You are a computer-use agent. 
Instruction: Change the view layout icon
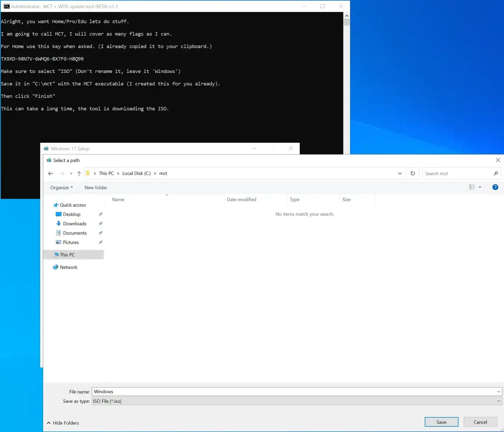point(472,187)
